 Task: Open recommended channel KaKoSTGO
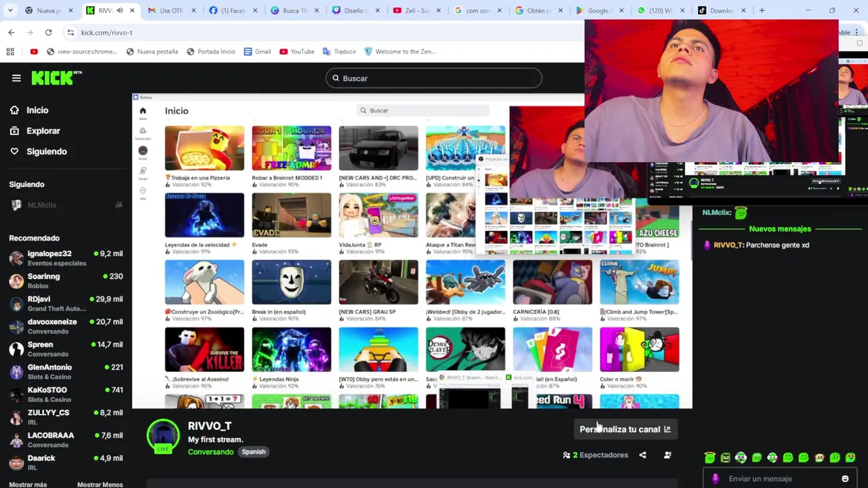(x=66, y=394)
